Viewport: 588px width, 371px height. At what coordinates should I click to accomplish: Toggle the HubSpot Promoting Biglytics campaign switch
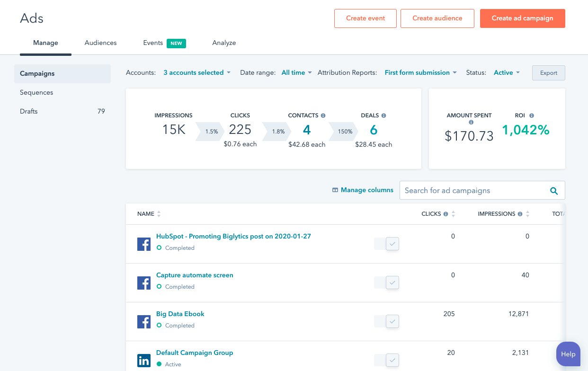point(387,244)
